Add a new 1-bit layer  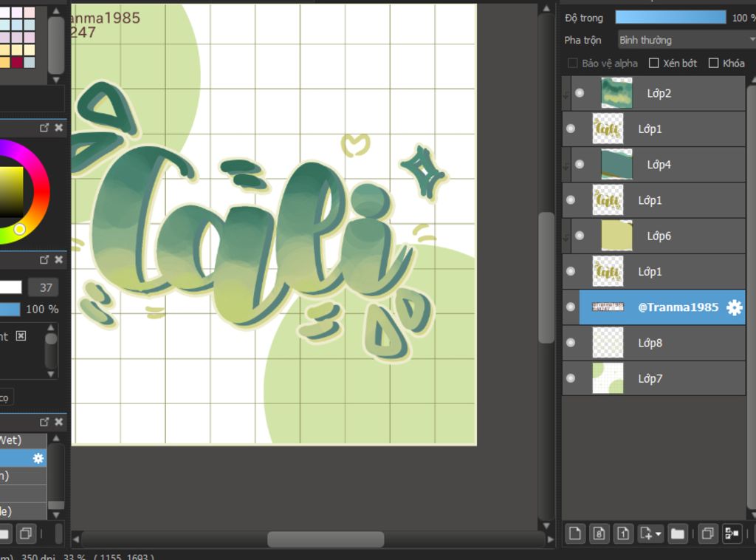click(623, 533)
